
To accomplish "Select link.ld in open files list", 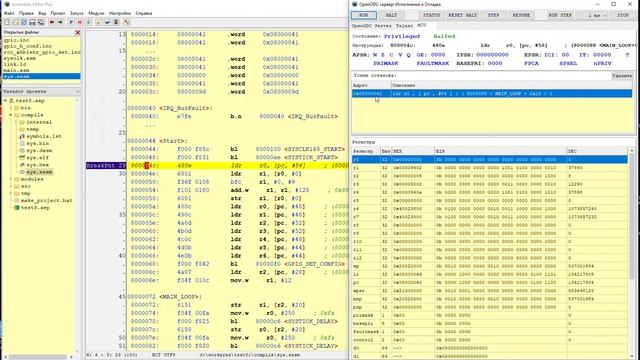I will point(15,64).
